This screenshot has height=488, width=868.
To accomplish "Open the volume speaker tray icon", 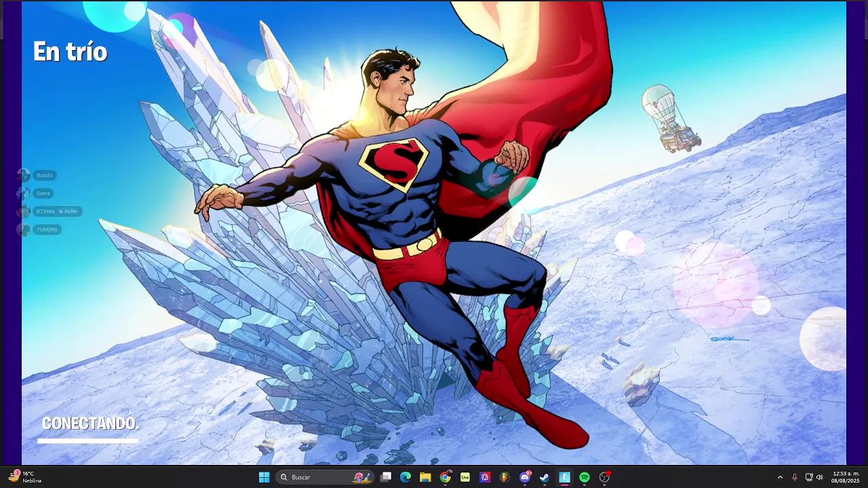I will (x=819, y=477).
